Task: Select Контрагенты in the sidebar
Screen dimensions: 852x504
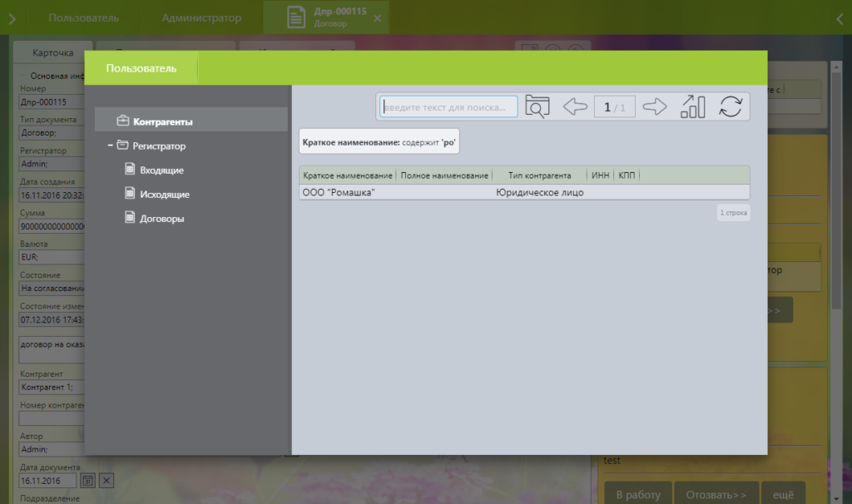Action: [162, 121]
